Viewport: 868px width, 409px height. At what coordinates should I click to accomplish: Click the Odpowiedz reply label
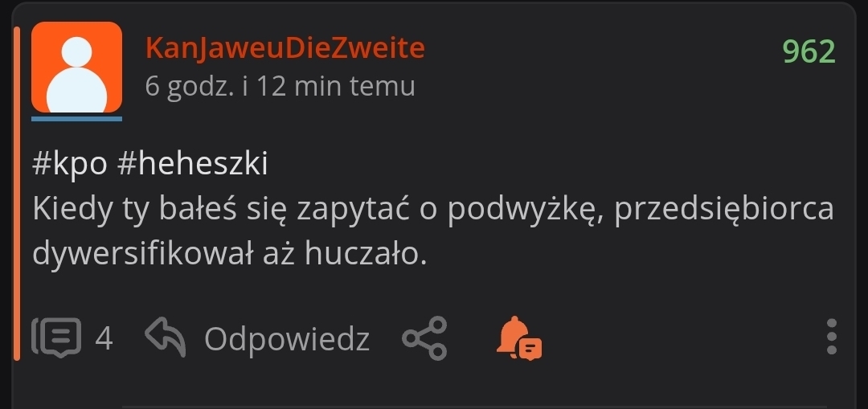(x=287, y=339)
